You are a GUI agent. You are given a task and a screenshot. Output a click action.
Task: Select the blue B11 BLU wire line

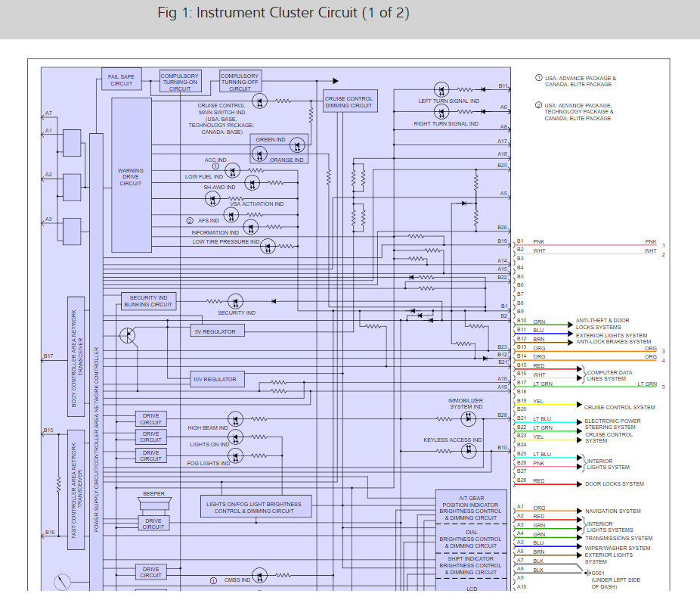(543, 334)
